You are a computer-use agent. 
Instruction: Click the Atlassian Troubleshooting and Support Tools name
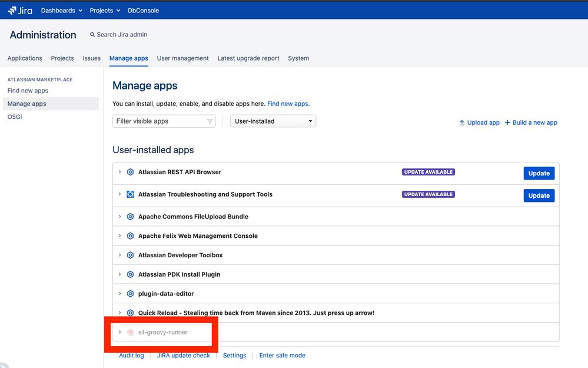(x=205, y=194)
